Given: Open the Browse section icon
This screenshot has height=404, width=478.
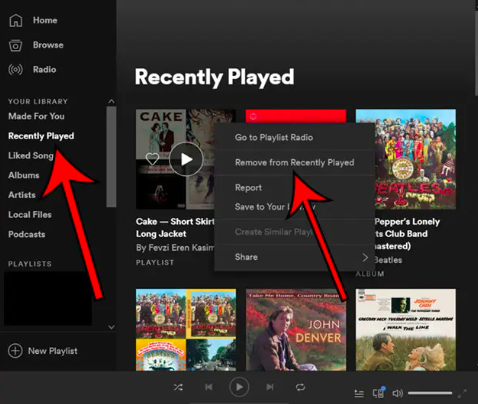Looking at the screenshot, I should coord(15,45).
